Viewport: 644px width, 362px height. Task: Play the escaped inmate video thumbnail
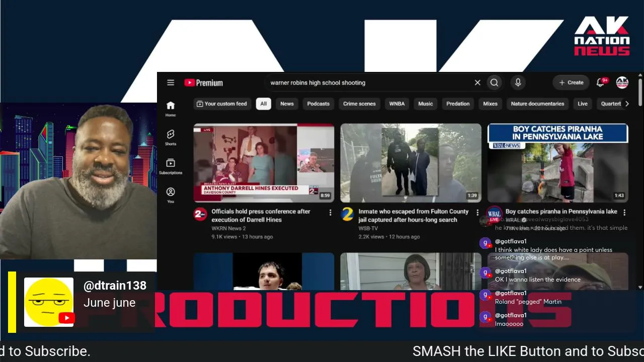411,163
